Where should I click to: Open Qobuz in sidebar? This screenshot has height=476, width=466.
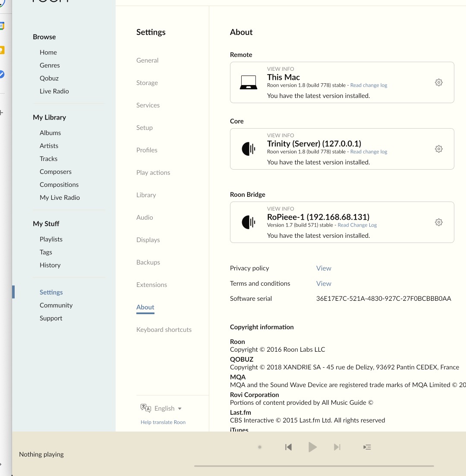pyautogui.click(x=49, y=78)
